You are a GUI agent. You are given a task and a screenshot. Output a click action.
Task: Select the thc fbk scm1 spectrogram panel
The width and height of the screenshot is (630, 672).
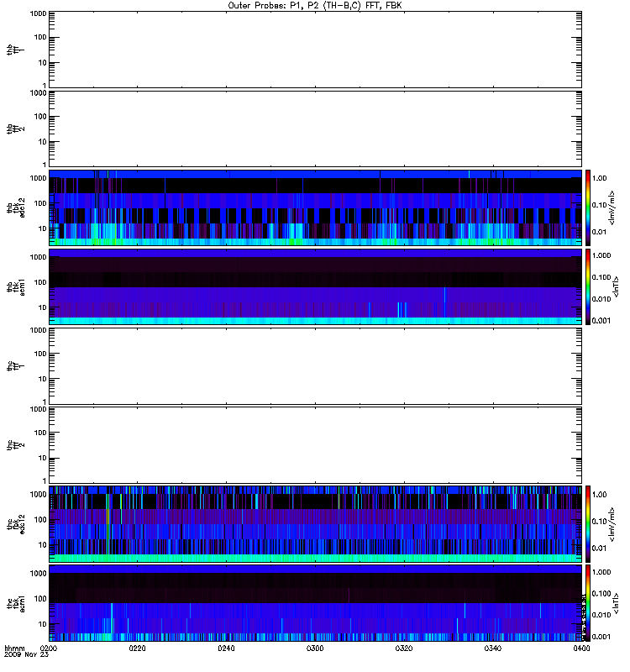click(315, 603)
